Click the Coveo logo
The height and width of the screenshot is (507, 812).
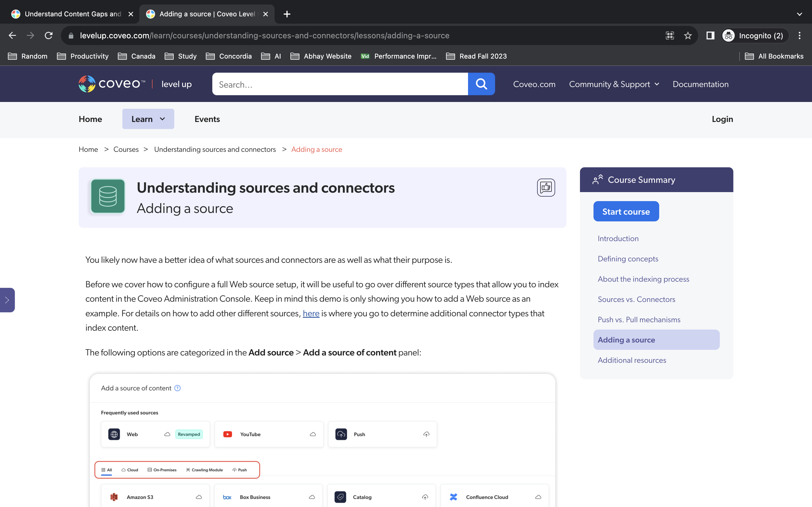112,84
